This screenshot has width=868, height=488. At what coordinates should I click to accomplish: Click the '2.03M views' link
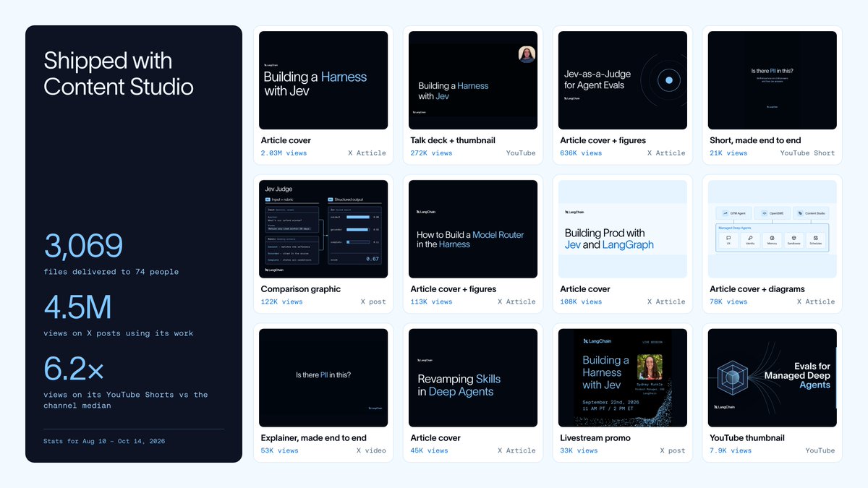284,153
